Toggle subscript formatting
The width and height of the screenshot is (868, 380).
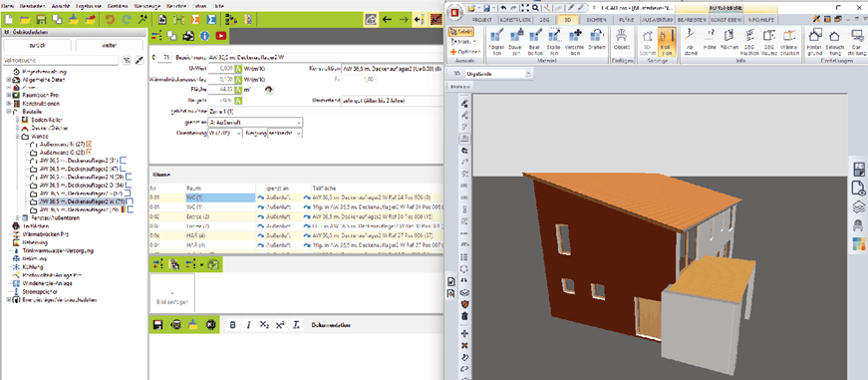click(x=265, y=324)
